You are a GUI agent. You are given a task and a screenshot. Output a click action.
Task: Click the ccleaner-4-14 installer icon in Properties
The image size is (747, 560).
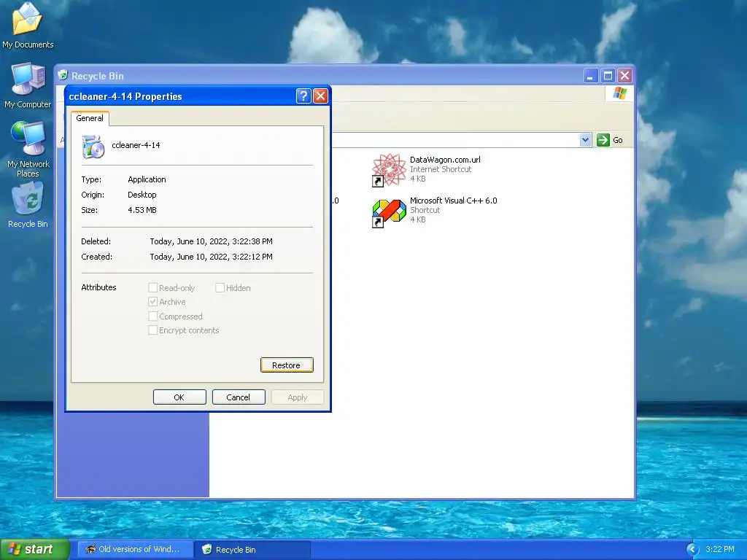93,146
